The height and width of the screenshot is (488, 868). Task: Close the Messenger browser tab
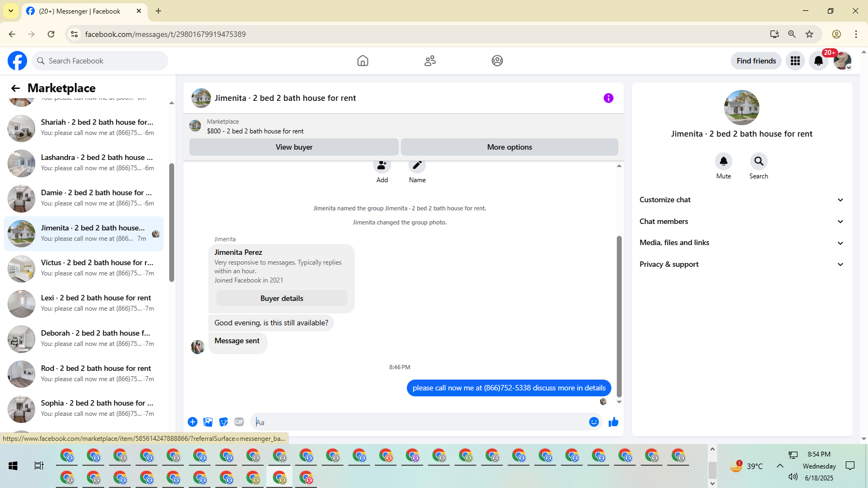pyautogui.click(x=139, y=11)
